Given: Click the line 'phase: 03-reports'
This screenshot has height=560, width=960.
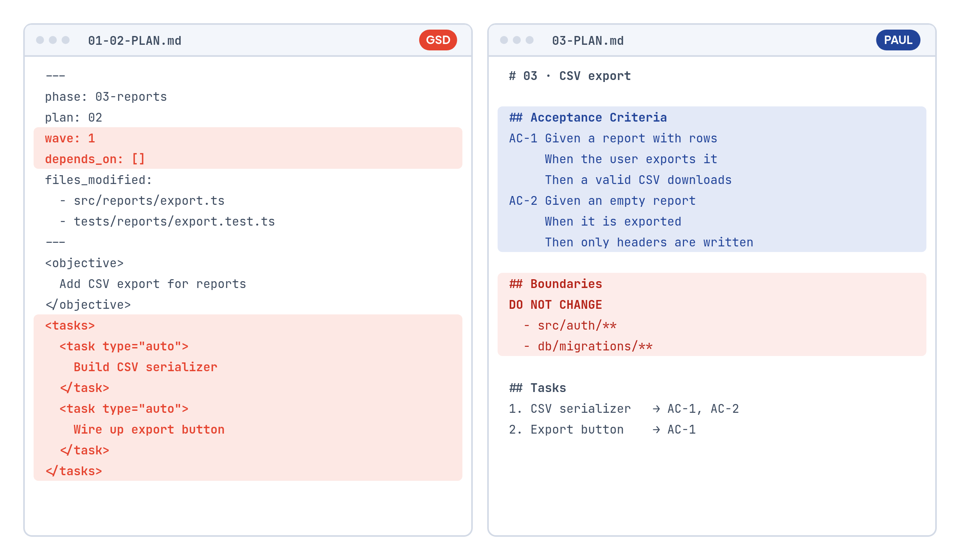Looking at the screenshot, I should [106, 97].
